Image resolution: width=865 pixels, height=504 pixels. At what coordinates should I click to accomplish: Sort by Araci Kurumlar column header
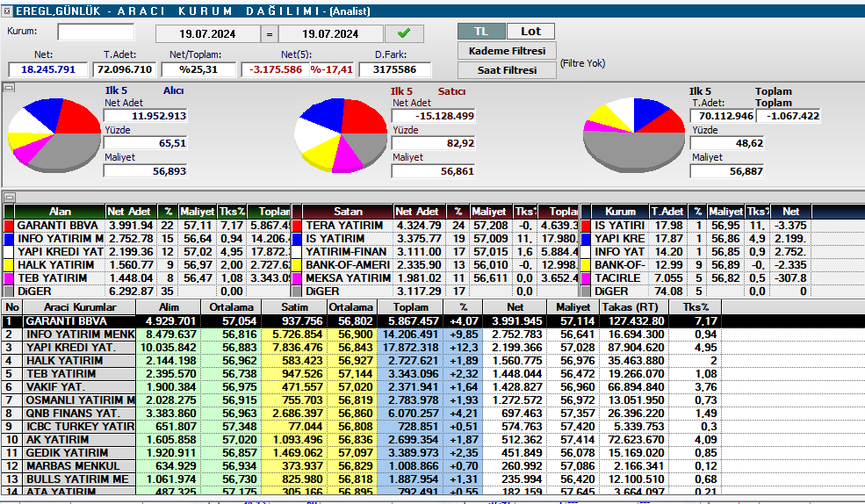coord(79,307)
